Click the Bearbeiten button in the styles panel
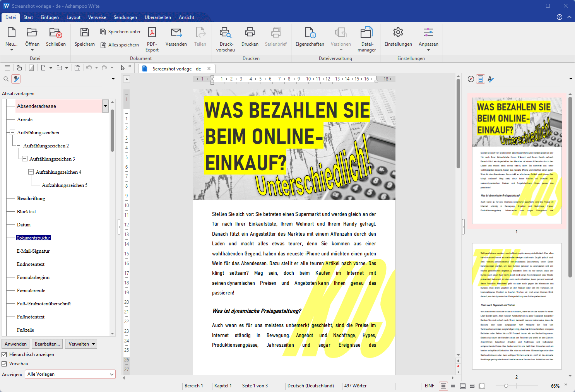 point(47,344)
